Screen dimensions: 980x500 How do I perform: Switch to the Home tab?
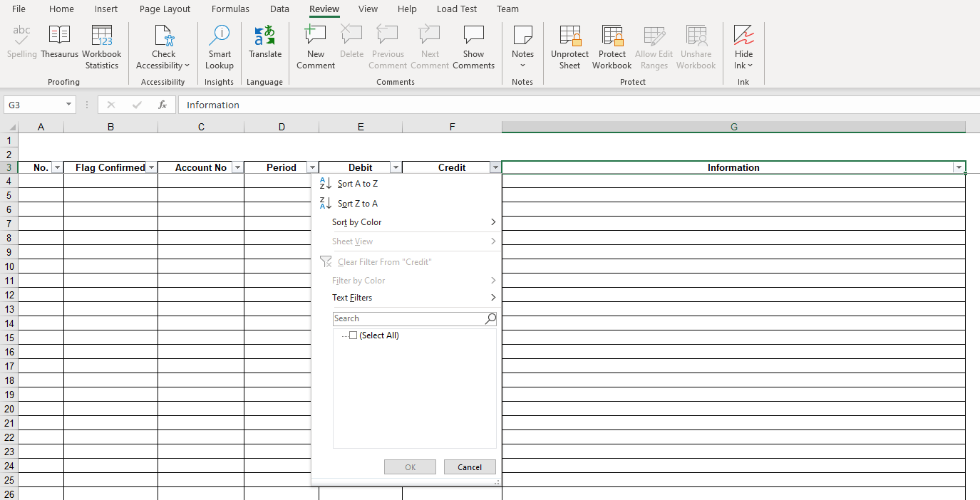click(62, 9)
